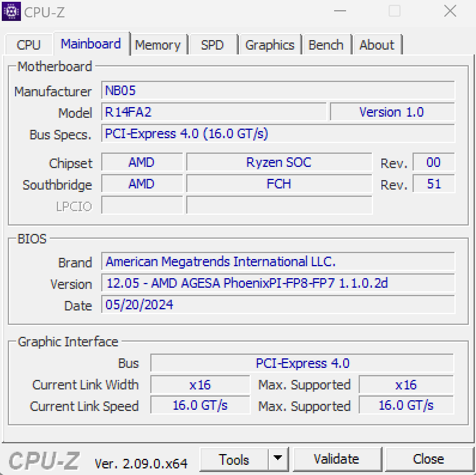
Task: Click the Southbridge Rev. 51 field
Action: [434, 184]
